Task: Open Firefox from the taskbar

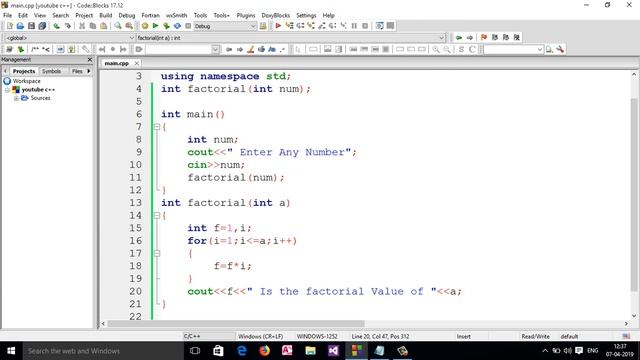Action: pyautogui.click(x=264, y=351)
